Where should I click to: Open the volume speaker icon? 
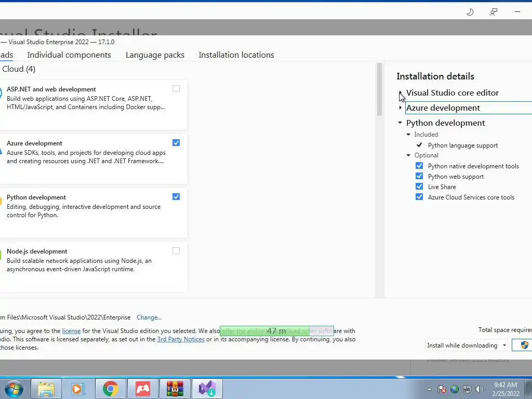click(x=479, y=389)
